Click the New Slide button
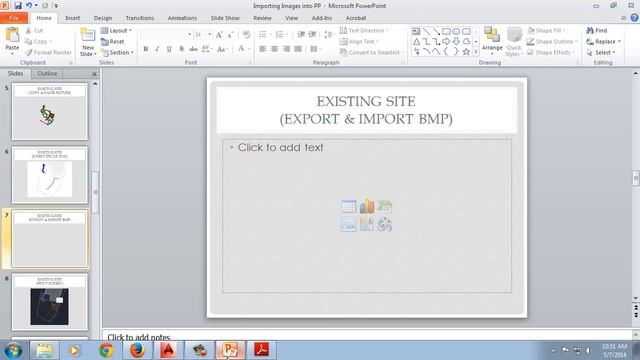This screenshot has width=640, height=360. coord(88,42)
